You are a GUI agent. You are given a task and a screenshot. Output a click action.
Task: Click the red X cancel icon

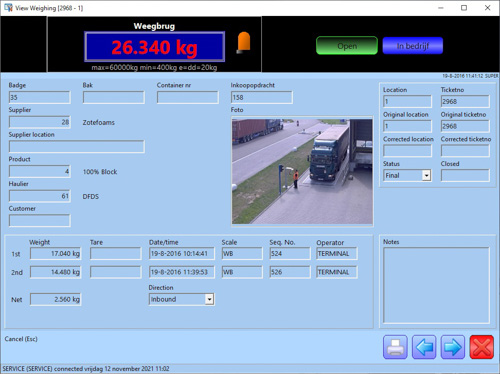(x=482, y=347)
